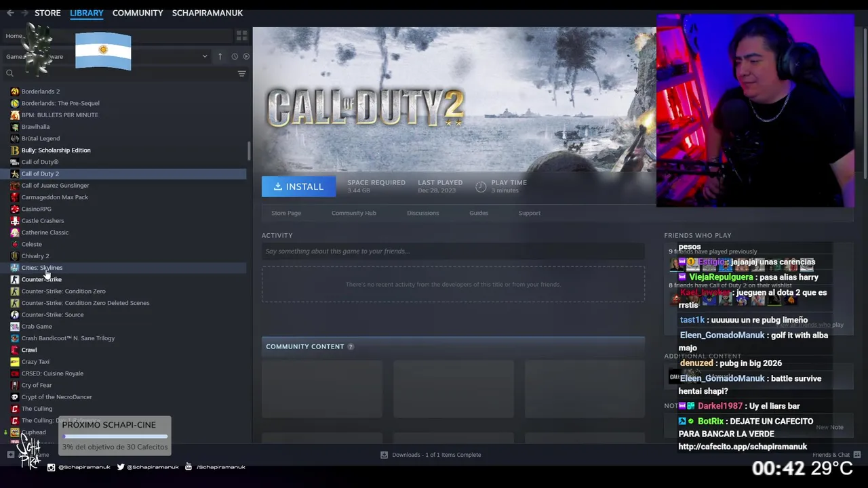Image resolution: width=868 pixels, height=488 pixels.
Task: Open advanced filter options icon
Action: (241, 73)
